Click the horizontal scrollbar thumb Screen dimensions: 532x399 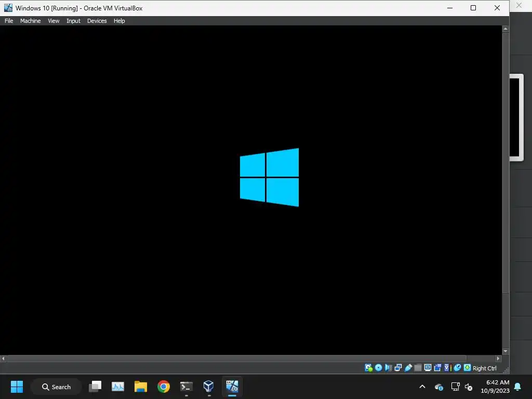pos(237,358)
